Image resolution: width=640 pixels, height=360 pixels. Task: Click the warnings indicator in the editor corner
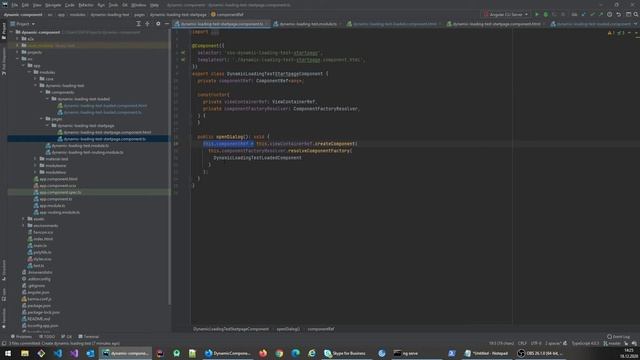click(x=611, y=33)
